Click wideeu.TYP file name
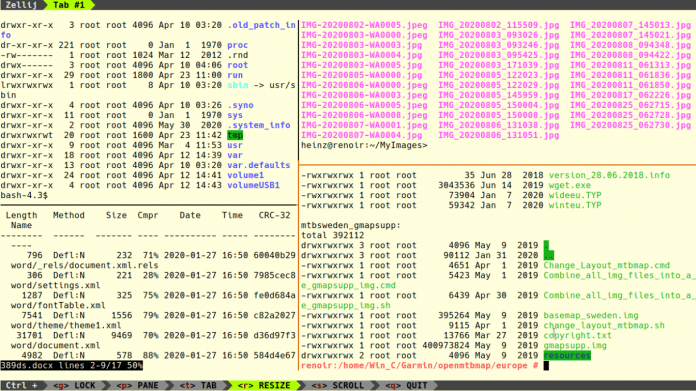Image resolution: width=696 pixels, height=391 pixels. tap(575, 195)
